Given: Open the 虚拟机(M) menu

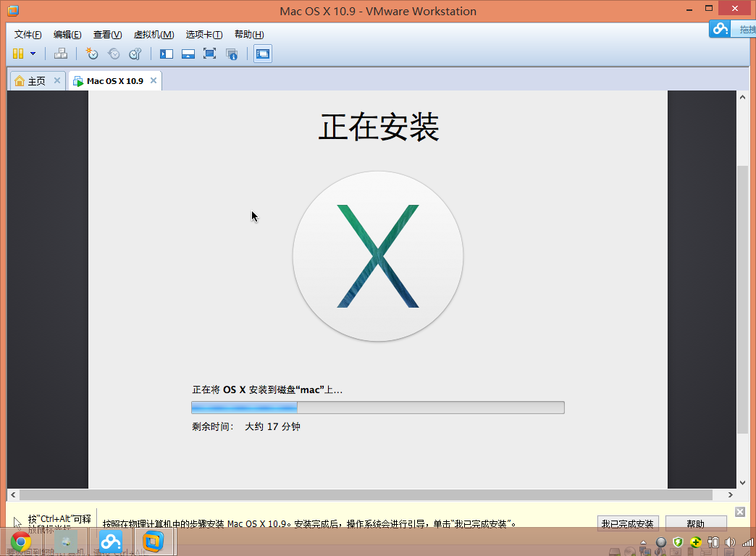Looking at the screenshot, I should click(154, 34).
